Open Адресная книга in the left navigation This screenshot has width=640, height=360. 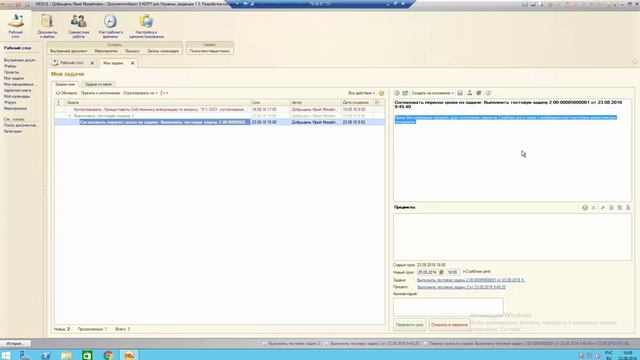tap(18, 91)
